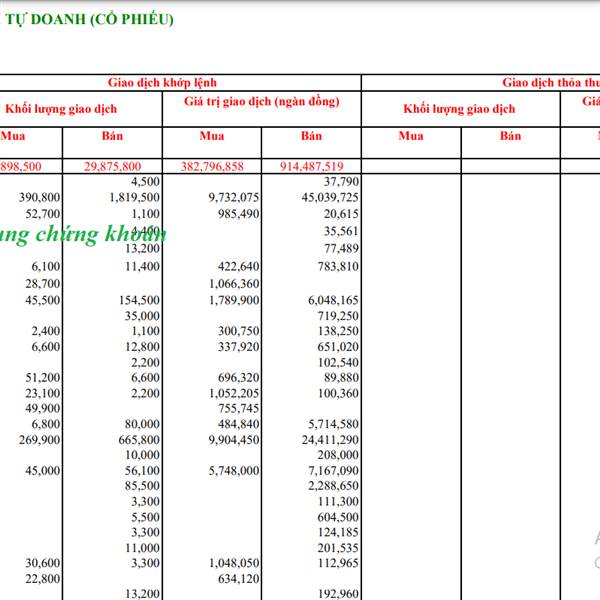This screenshot has height=600, width=600.
Task: Click the volume cell 1,819,500
Action: pyautogui.click(x=135, y=197)
